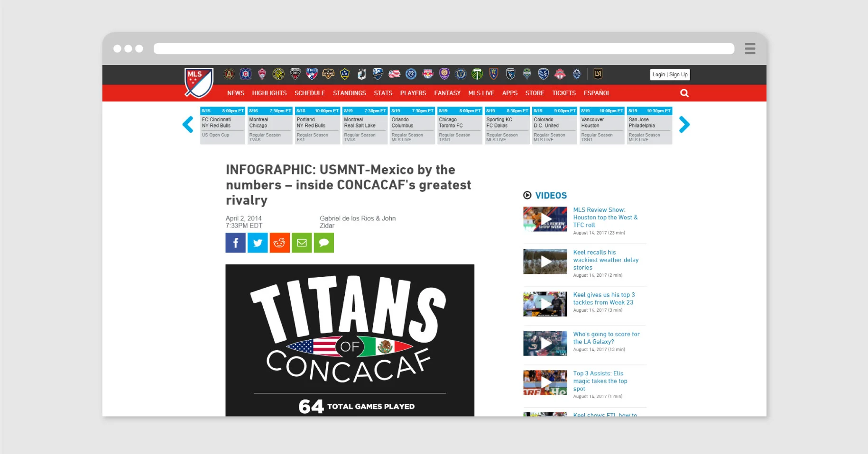Open the Atlanta United team logo
This screenshot has height=454, width=868.
click(x=229, y=74)
